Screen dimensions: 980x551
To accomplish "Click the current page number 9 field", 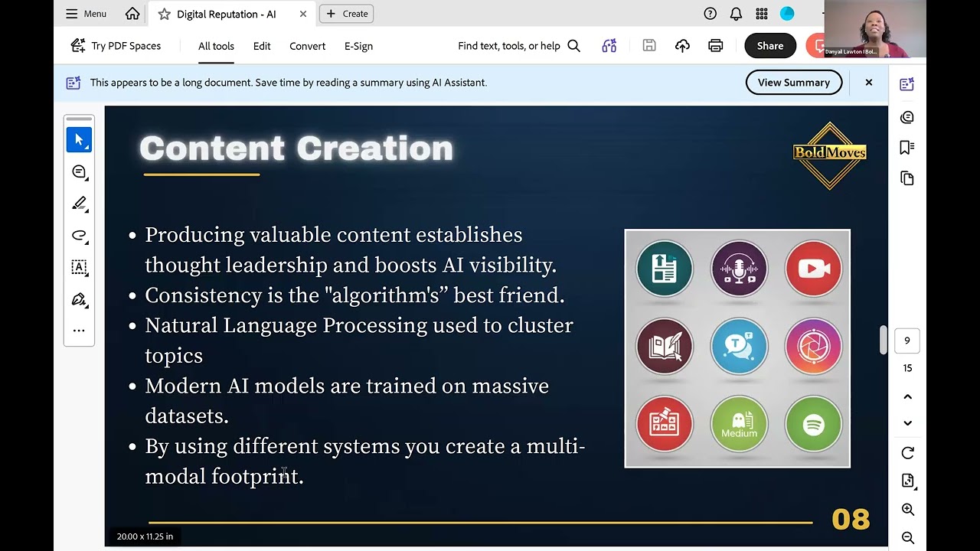I will pyautogui.click(x=907, y=341).
